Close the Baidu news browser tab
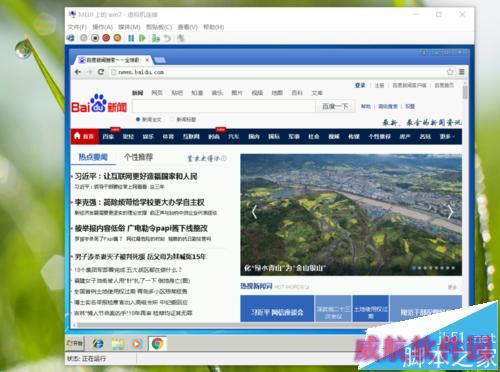Screen dimensions: 500x372 (147, 60)
